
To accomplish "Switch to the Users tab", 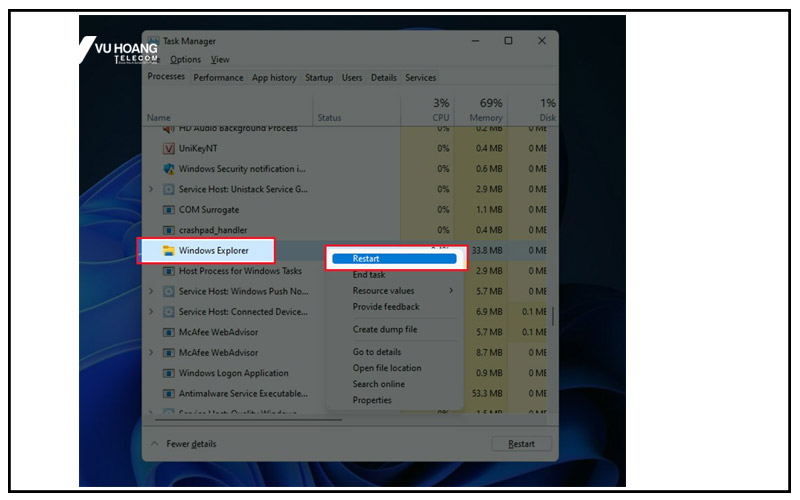I will [352, 78].
